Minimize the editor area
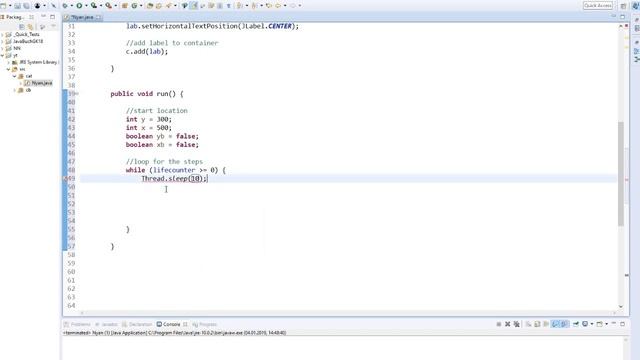This screenshot has width=640, height=360. click(613, 17)
